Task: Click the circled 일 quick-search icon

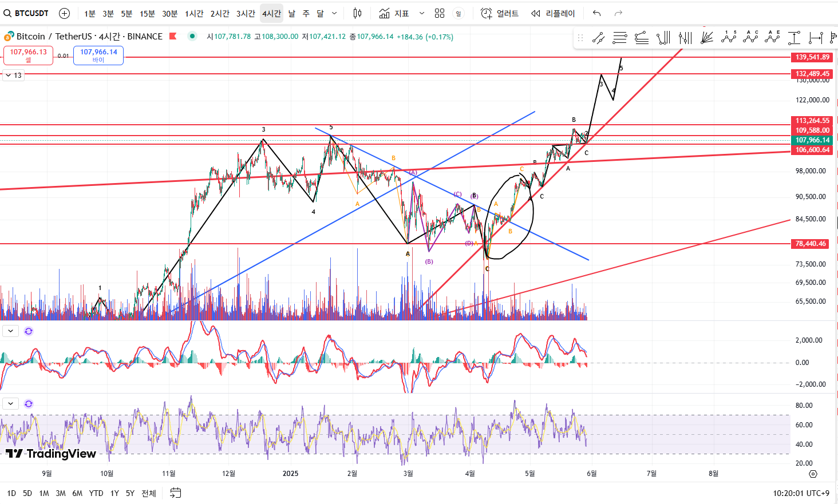Action: click(458, 13)
